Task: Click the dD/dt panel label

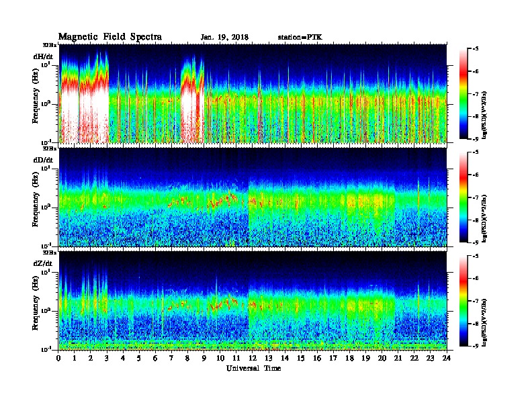Action: coord(43,160)
